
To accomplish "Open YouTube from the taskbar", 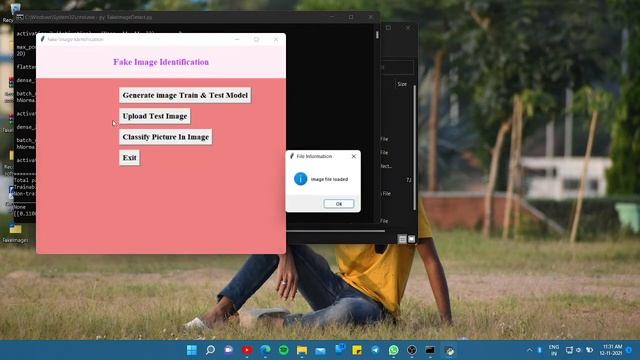I will [247, 350].
